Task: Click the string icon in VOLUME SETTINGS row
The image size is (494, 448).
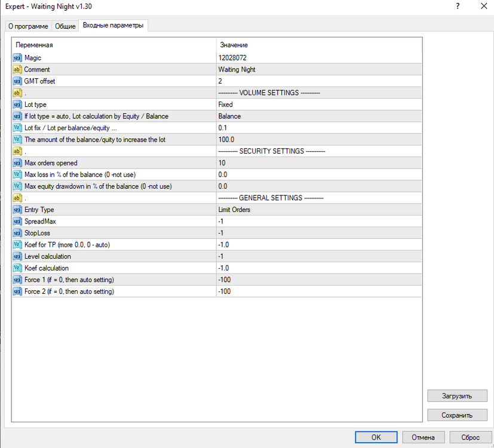Action: 17,93
